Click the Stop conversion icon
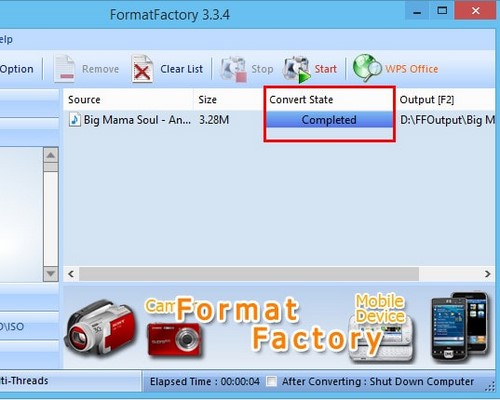The width and height of the screenshot is (500, 400). [x=233, y=69]
